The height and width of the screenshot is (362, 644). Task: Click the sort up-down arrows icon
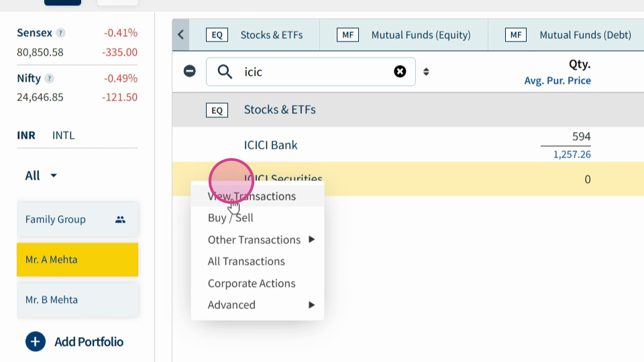pos(426,72)
